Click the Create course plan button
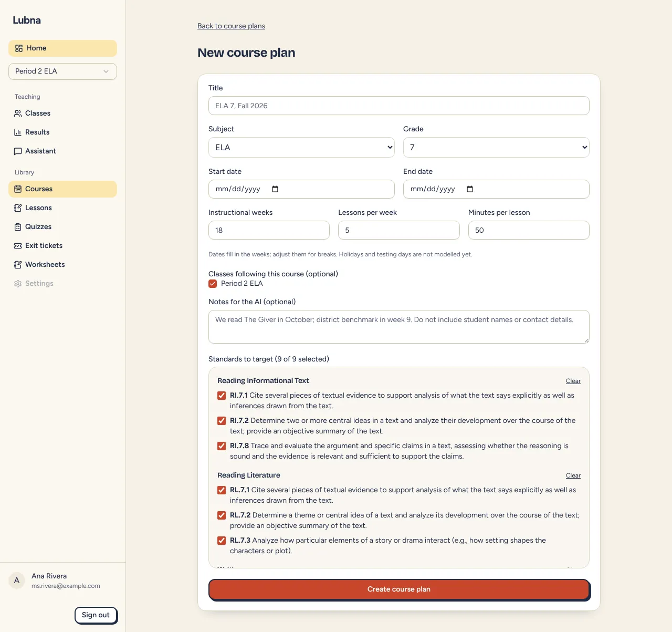Viewport: 672px width, 632px height. [x=399, y=589]
